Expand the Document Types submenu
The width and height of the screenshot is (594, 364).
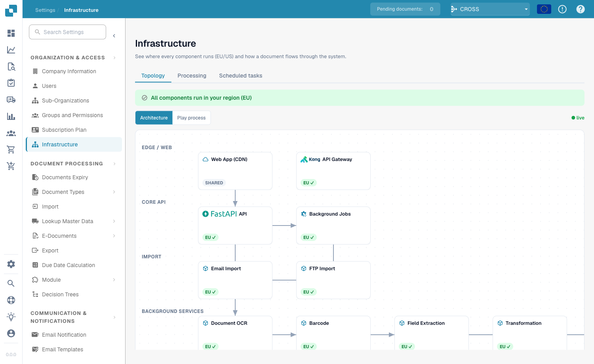114,192
